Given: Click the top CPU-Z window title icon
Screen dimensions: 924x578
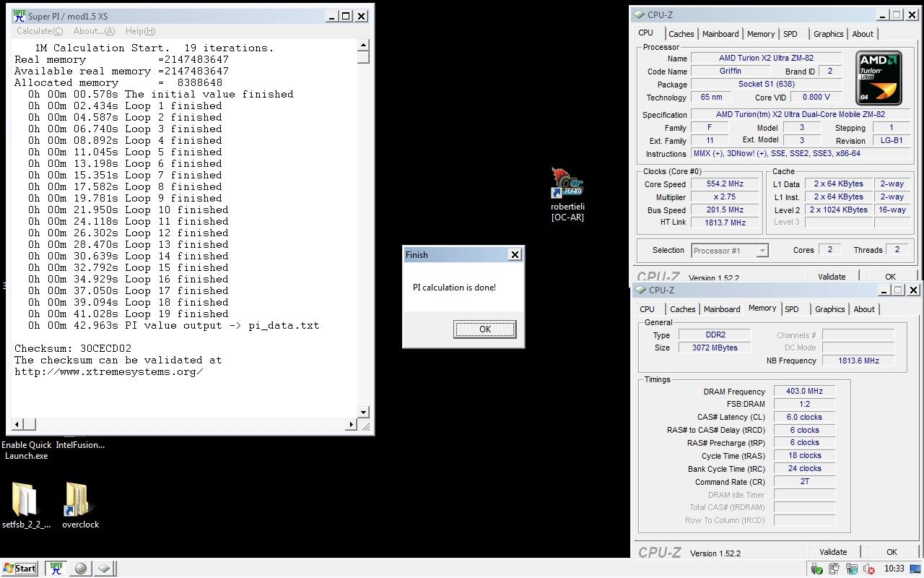Looking at the screenshot, I should 639,14.
